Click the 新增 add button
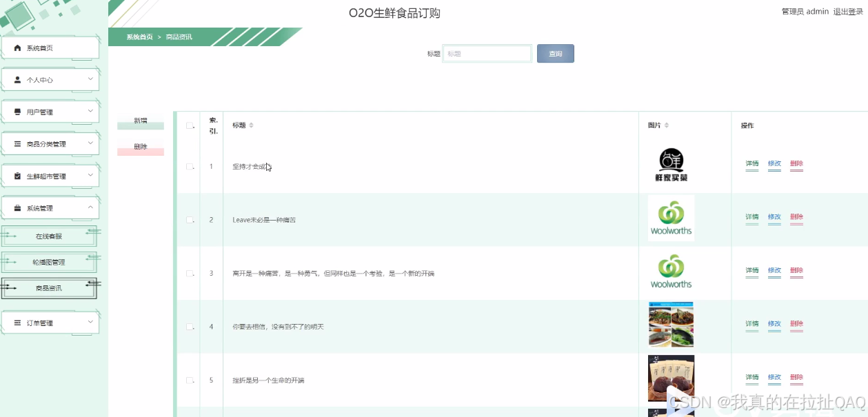Image resolution: width=868 pixels, height=417 pixels. click(141, 123)
